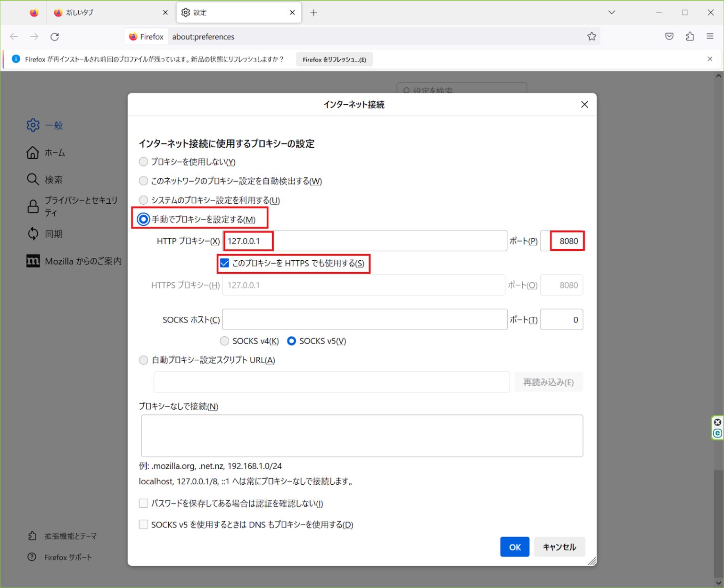This screenshot has width=724, height=588.
Task: Open the application hamburger menu
Action: [710, 36]
